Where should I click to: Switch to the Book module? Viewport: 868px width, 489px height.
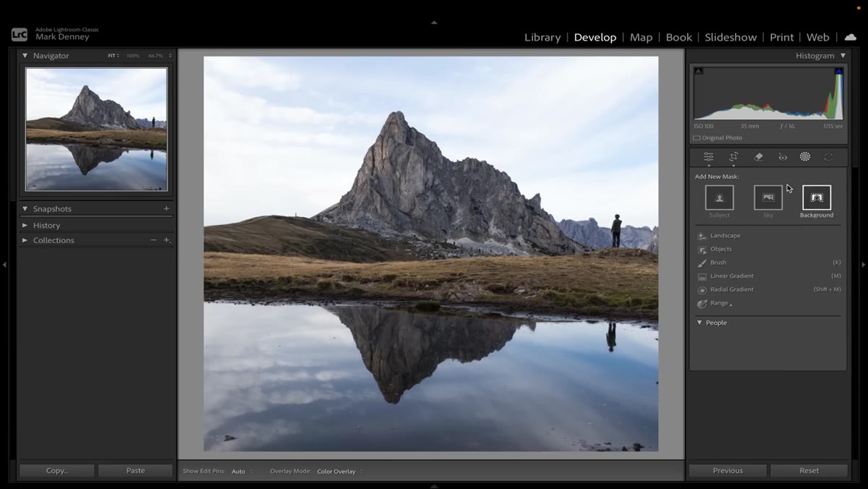[x=678, y=37]
